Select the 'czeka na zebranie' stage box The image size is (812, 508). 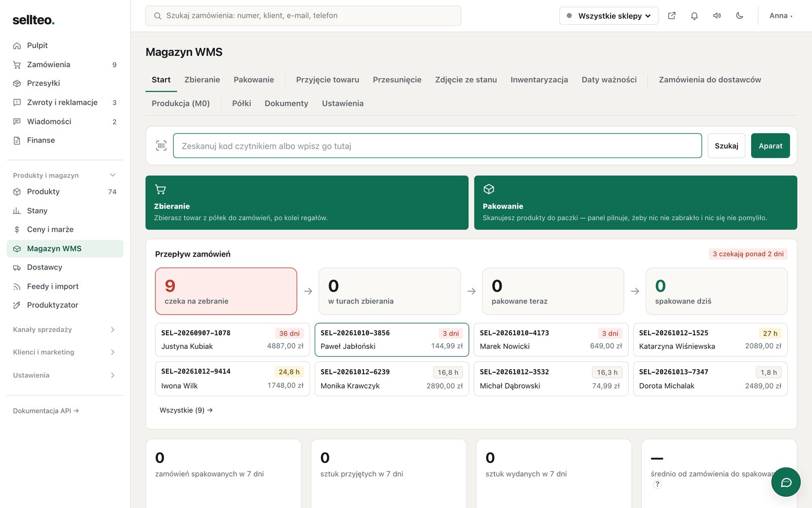(x=226, y=292)
